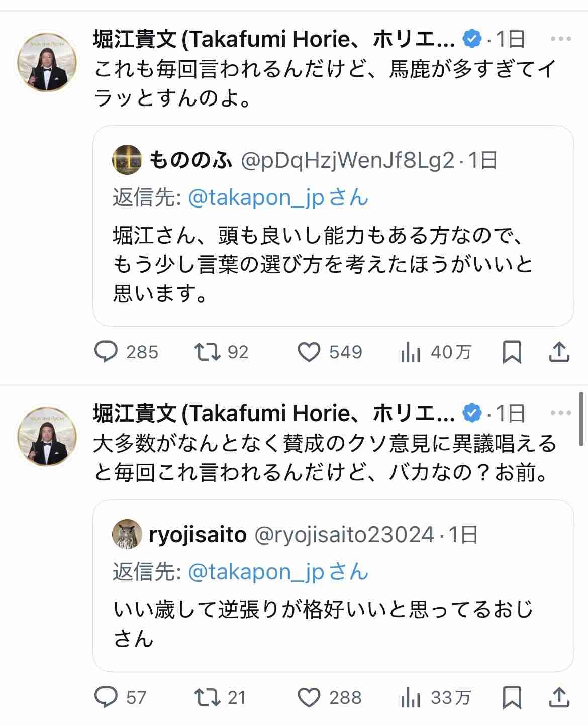Open @takapon_jp link in ryojisaito quoted reply
Screen dimensions: 588x726
(x=256, y=572)
